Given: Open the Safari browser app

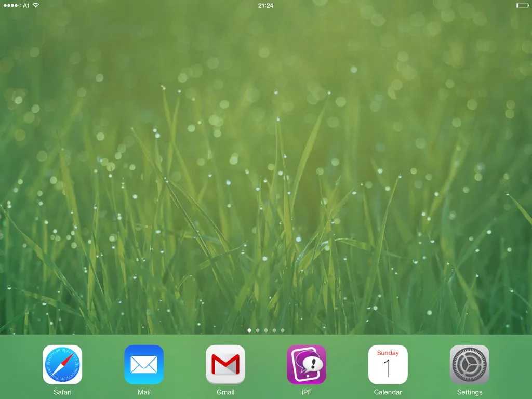Looking at the screenshot, I should coord(62,365).
